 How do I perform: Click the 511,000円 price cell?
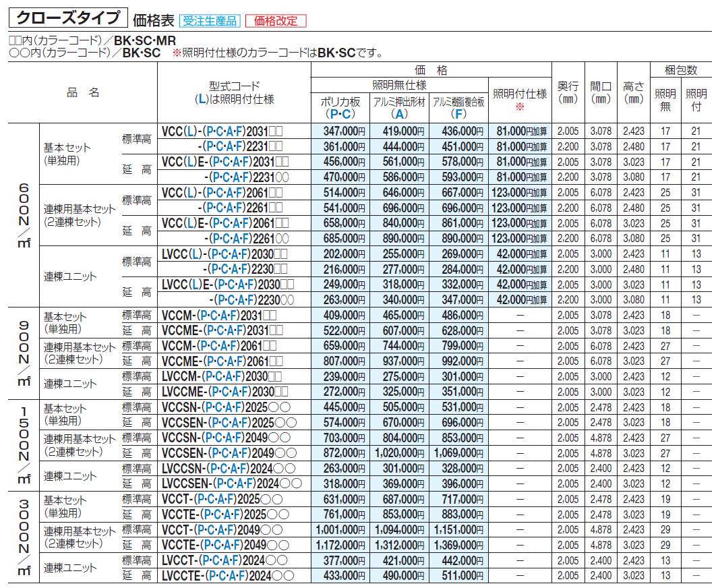pos(462,576)
